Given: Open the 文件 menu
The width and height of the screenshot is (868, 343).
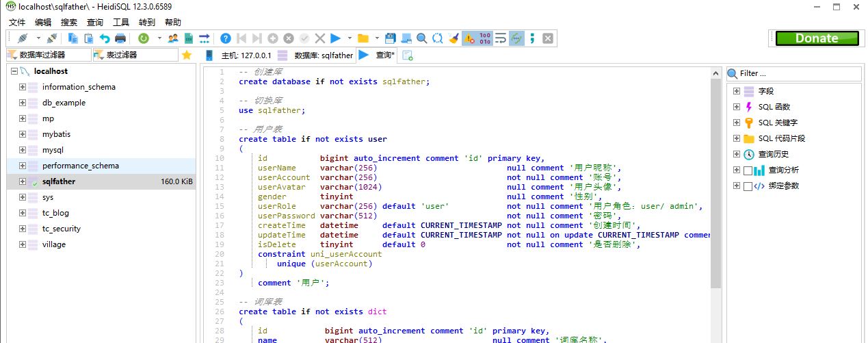Looking at the screenshot, I should pyautogui.click(x=17, y=22).
